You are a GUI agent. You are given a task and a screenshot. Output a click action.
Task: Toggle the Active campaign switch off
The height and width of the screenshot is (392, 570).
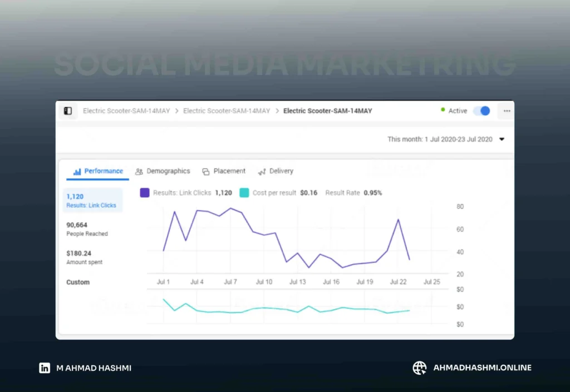481,111
